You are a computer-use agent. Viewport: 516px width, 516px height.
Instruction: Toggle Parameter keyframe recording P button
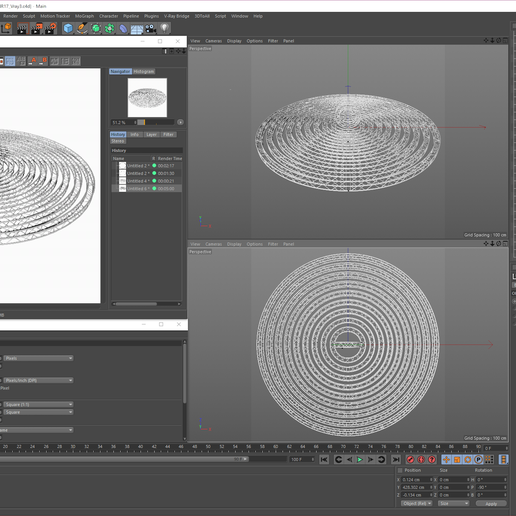coord(478,460)
